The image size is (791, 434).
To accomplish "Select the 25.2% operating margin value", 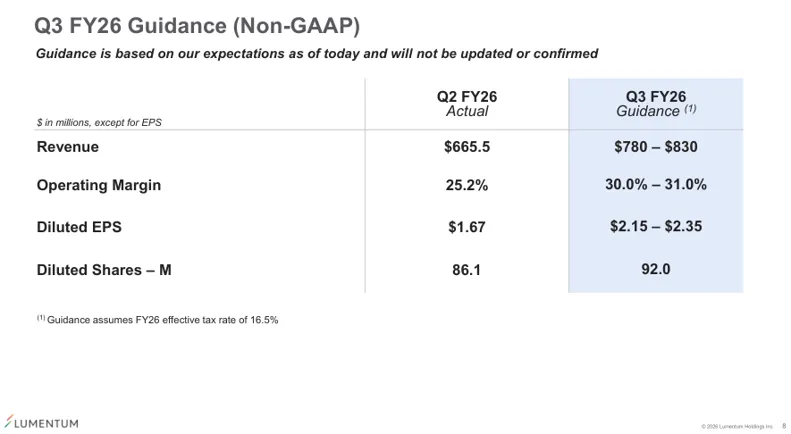I will (466, 185).
